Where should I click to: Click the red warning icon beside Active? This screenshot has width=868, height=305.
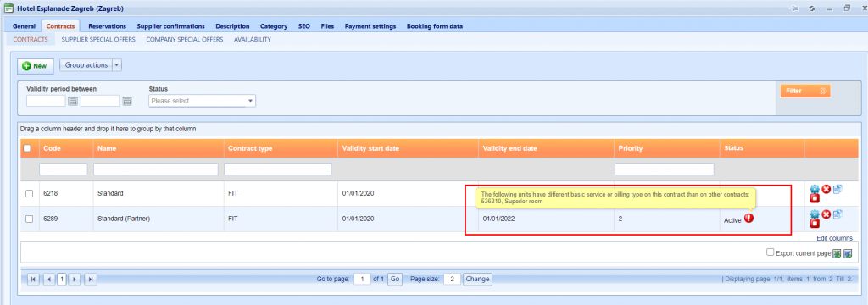point(749,218)
